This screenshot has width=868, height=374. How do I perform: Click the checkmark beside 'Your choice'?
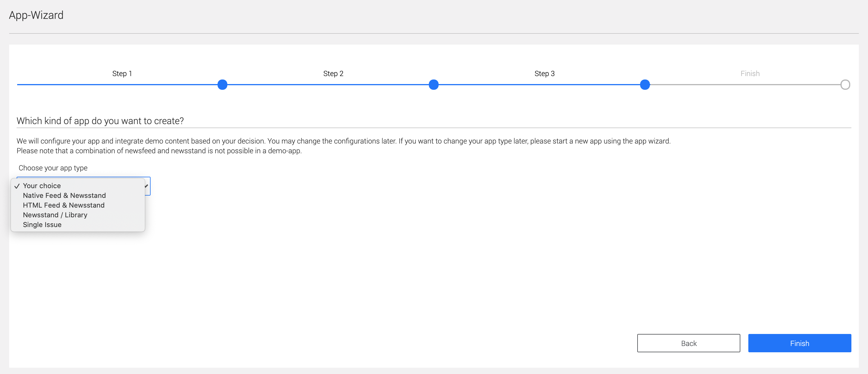point(17,186)
